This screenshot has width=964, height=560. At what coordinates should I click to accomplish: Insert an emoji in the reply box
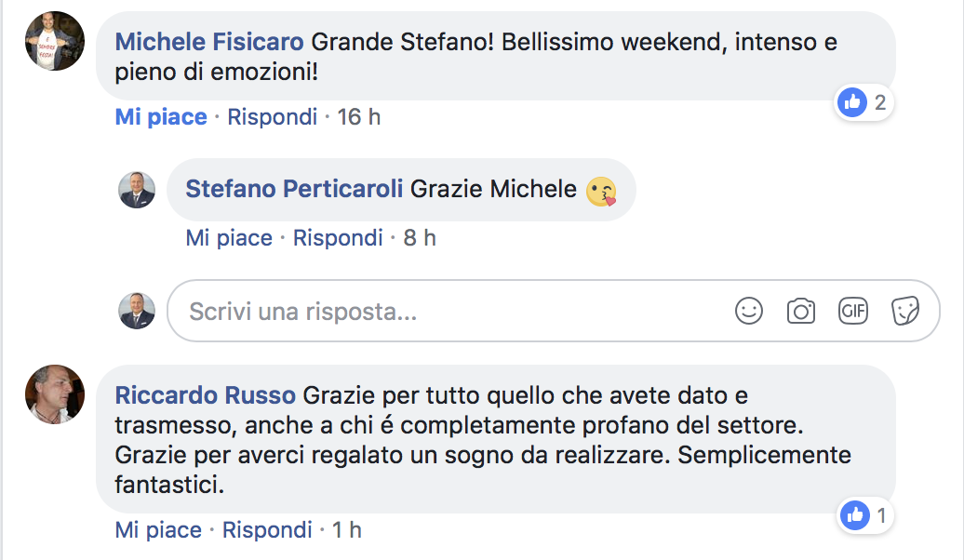click(749, 311)
